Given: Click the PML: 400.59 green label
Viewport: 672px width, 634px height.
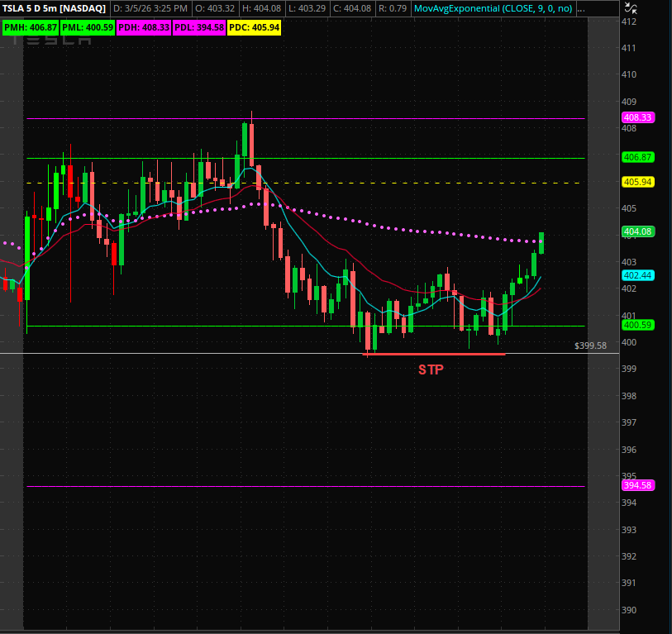Looking at the screenshot, I should point(88,28).
